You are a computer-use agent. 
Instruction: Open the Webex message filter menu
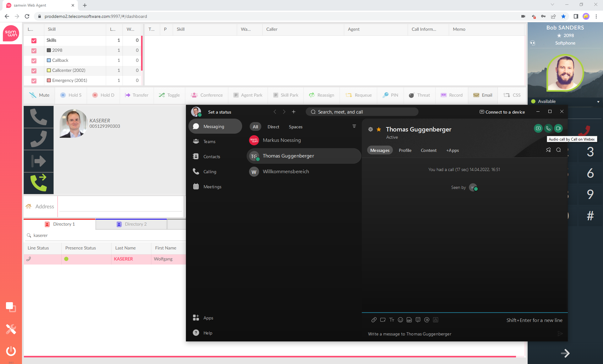pos(354,126)
